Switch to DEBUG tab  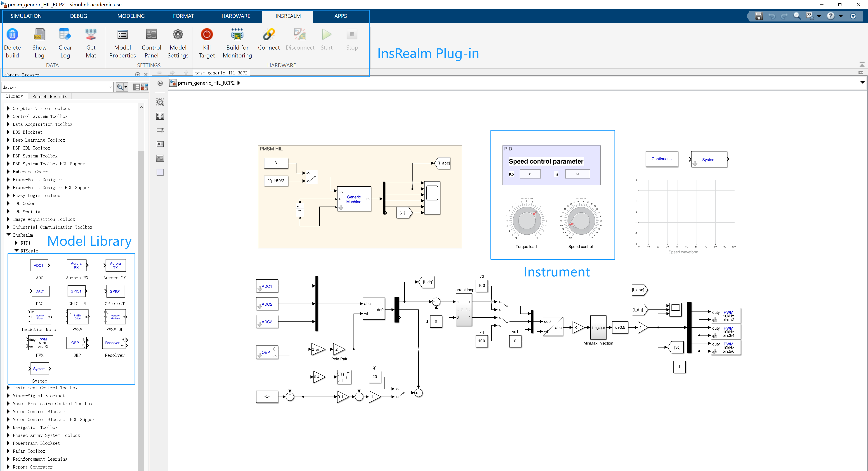point(78,16)
